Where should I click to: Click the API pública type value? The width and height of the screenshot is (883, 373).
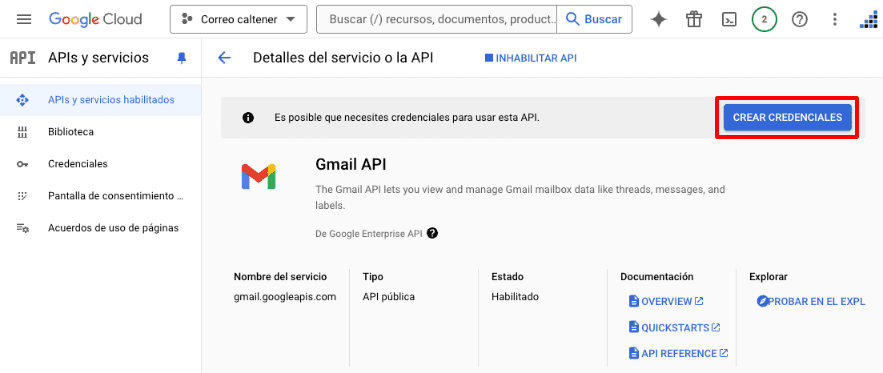click(389, 296)
